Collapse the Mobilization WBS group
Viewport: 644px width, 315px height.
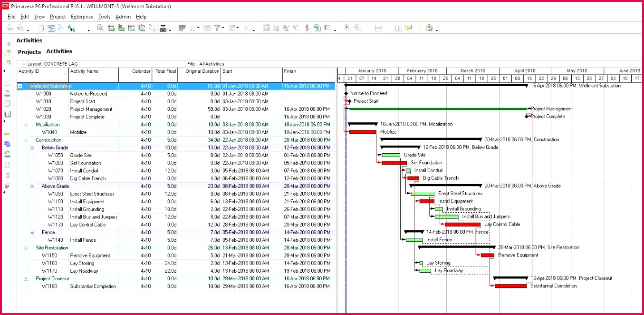pyautogui.click(x=26, y=125)
